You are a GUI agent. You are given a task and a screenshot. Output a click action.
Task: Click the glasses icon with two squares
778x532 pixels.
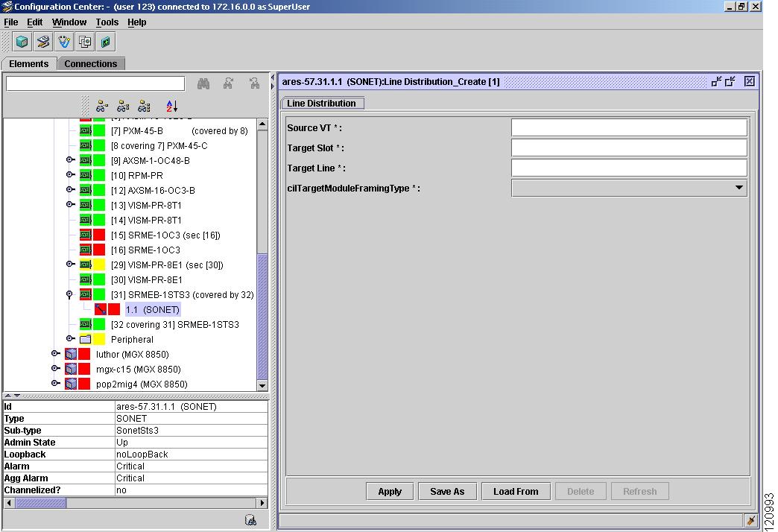point(123,106)
